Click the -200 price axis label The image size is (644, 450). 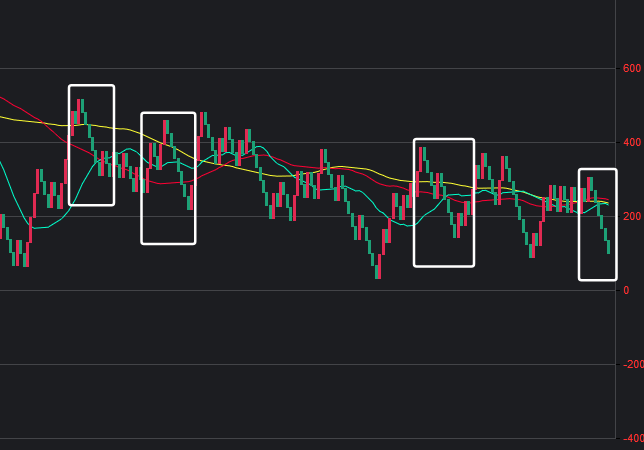click(x=630, y=365)
